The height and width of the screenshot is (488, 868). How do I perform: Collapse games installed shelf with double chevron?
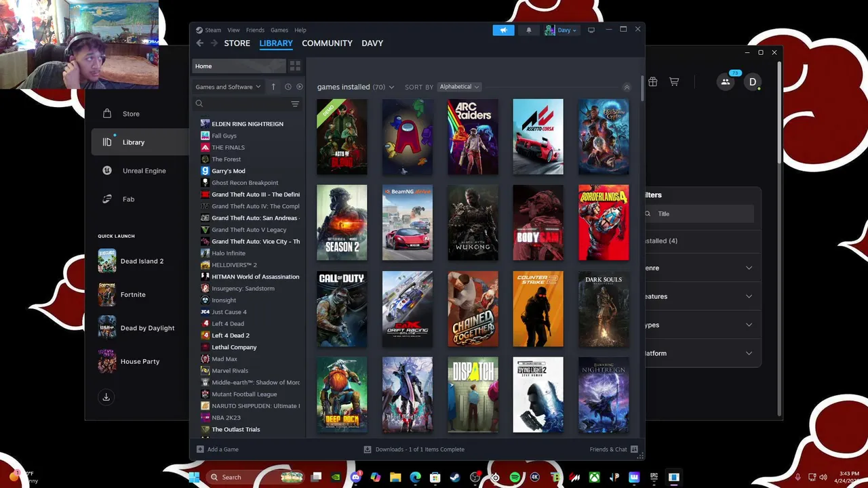tap(627, 87)
